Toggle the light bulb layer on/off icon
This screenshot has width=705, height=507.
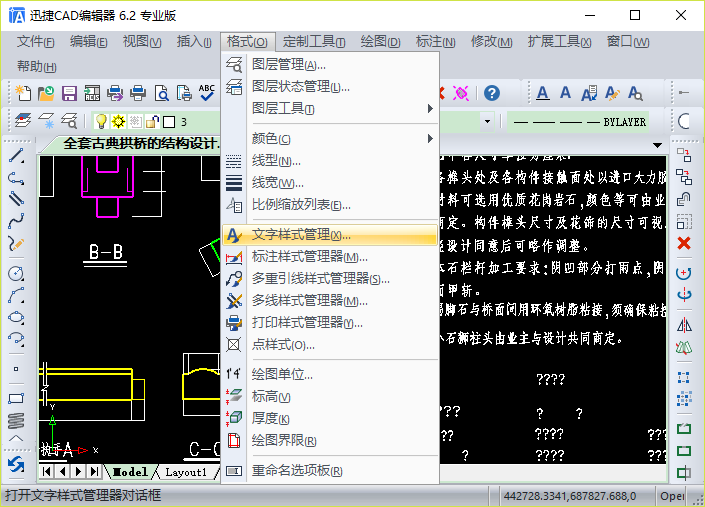tap(101, 121)
